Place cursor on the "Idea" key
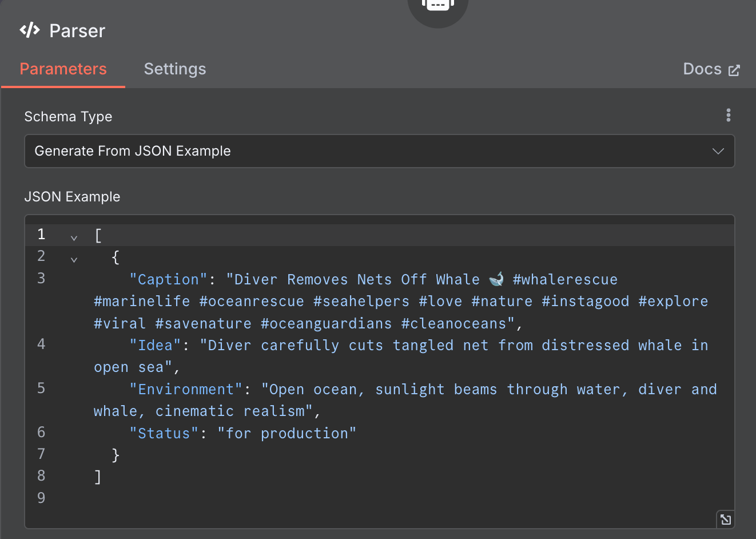This screenshot has height=539, width=756. 155,346
